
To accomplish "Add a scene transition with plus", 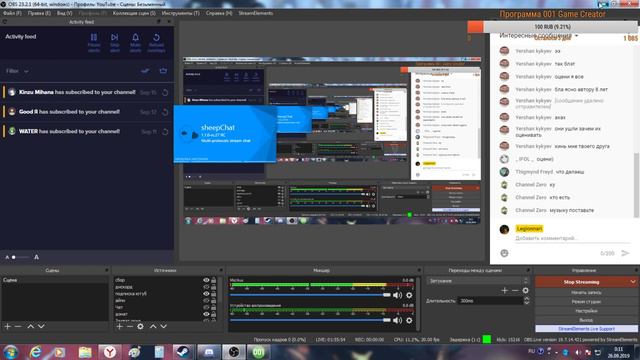I will 505,290.
